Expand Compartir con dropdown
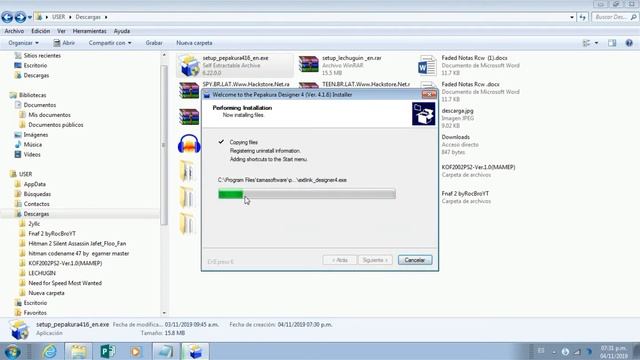The width and height of the screenshot is (640, 360). (110, 43)
